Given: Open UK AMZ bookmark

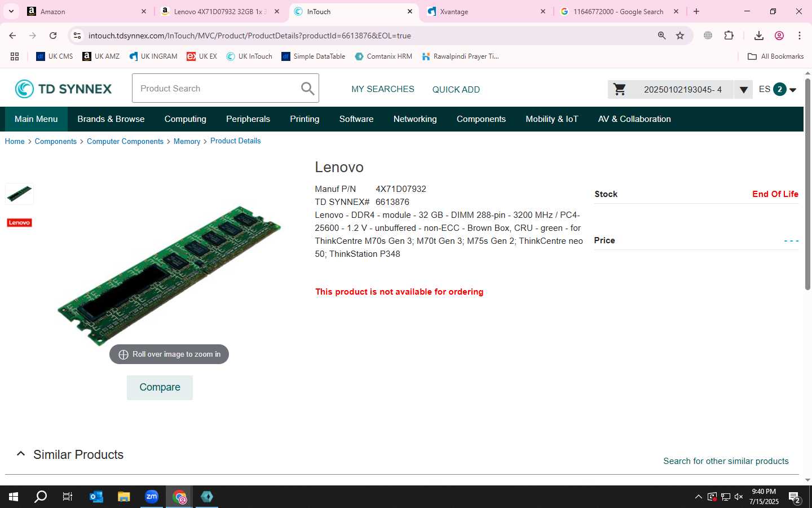Looking at the screenshot, I should coord(101,56).
